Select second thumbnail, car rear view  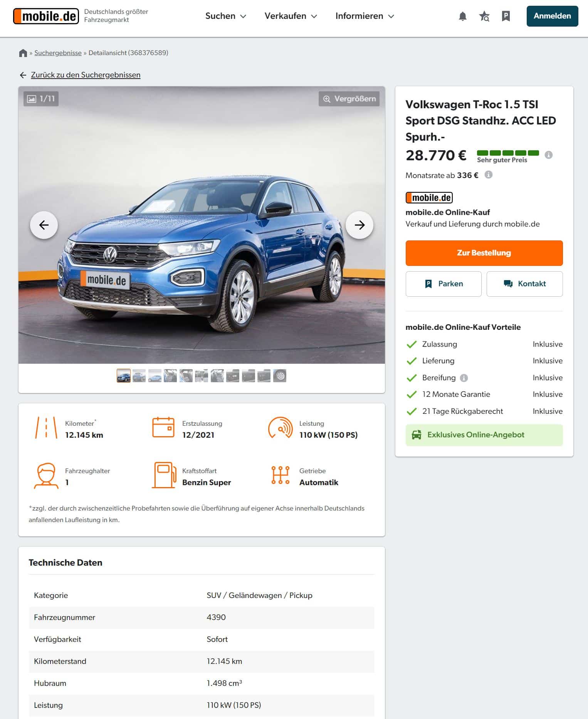tap(139, 376)
